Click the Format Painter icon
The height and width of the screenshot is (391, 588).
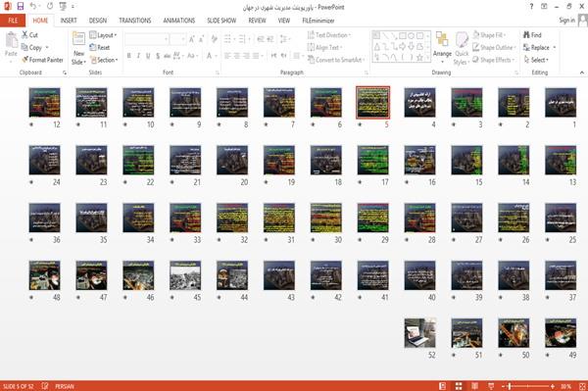point(25,60)
